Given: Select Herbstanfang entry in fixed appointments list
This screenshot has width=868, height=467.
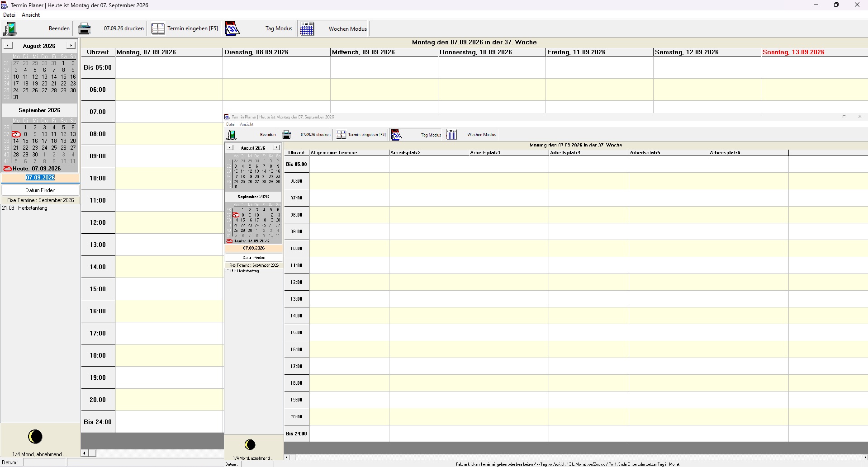Looking at the screenshot, I should (x=25, y=208).
